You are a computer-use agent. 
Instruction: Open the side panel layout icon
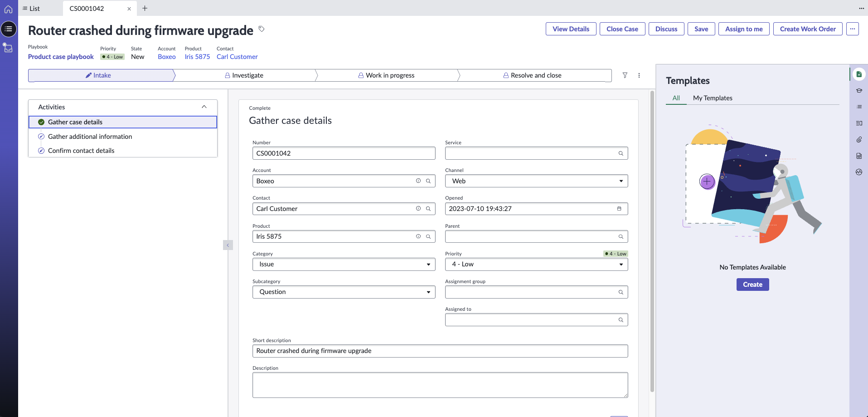[x=859, y=123]
